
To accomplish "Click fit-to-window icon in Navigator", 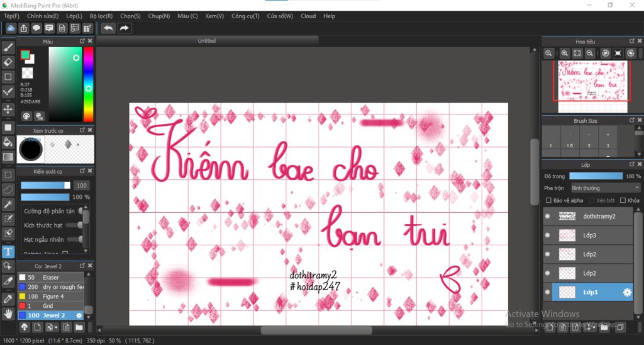I will [577, 53].
